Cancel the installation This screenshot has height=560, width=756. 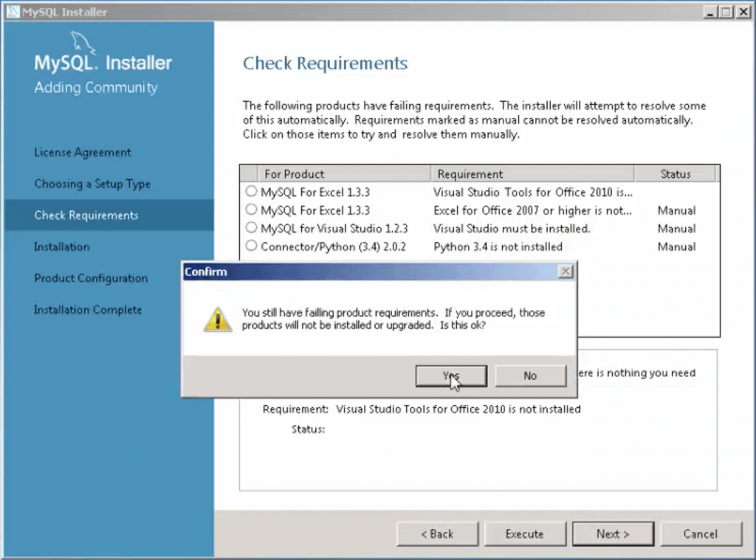pyautogui.click(x=701, y=533)
